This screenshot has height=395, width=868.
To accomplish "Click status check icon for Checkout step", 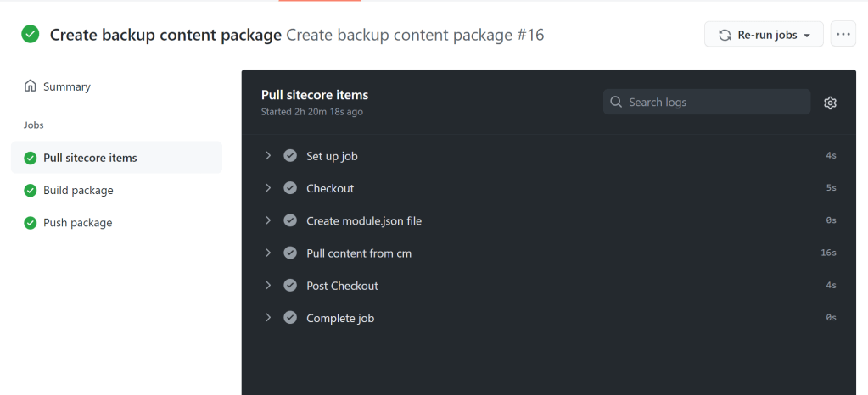I will (x=290, y=188).
